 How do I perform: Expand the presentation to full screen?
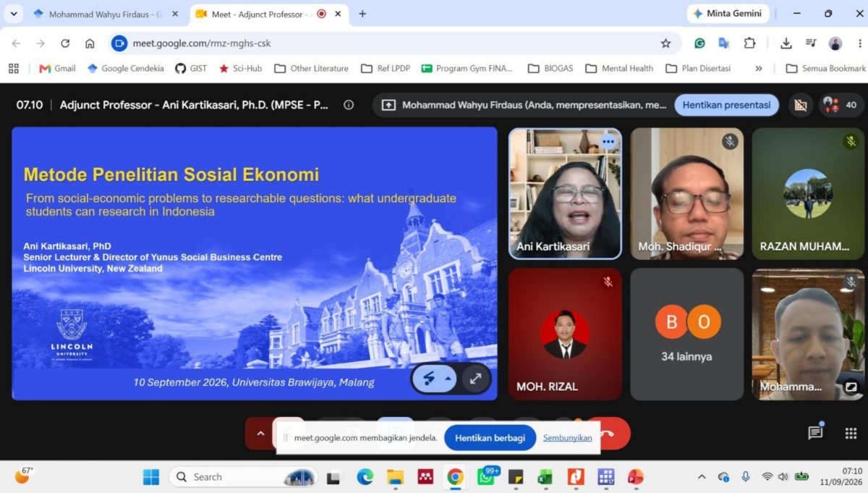pos(475,379)
